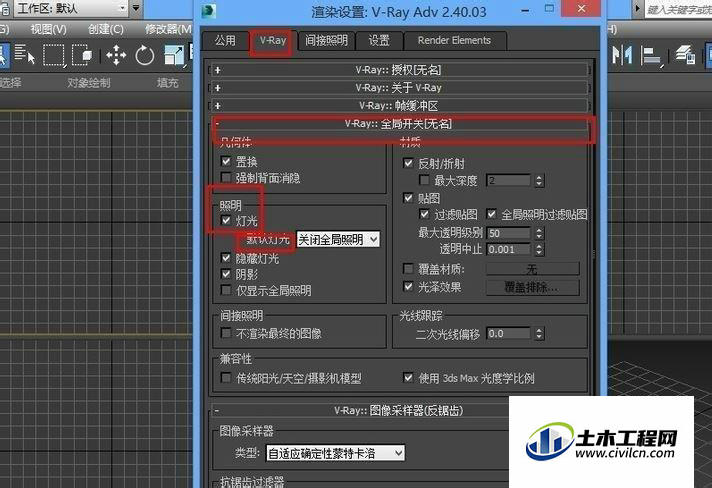Open the 视图(V) menu

[48, 30]
